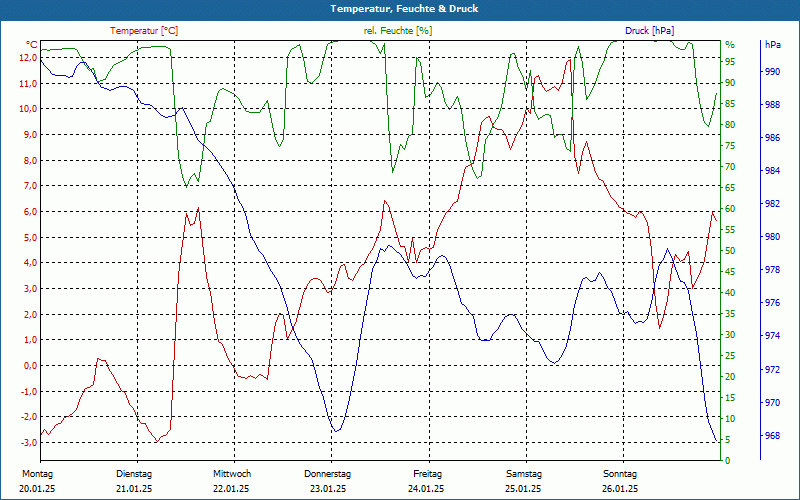Click the 1,0 temperature axis value
This screenshot has width=800, height=500.
pyautogui.click(x=30, y=340)
